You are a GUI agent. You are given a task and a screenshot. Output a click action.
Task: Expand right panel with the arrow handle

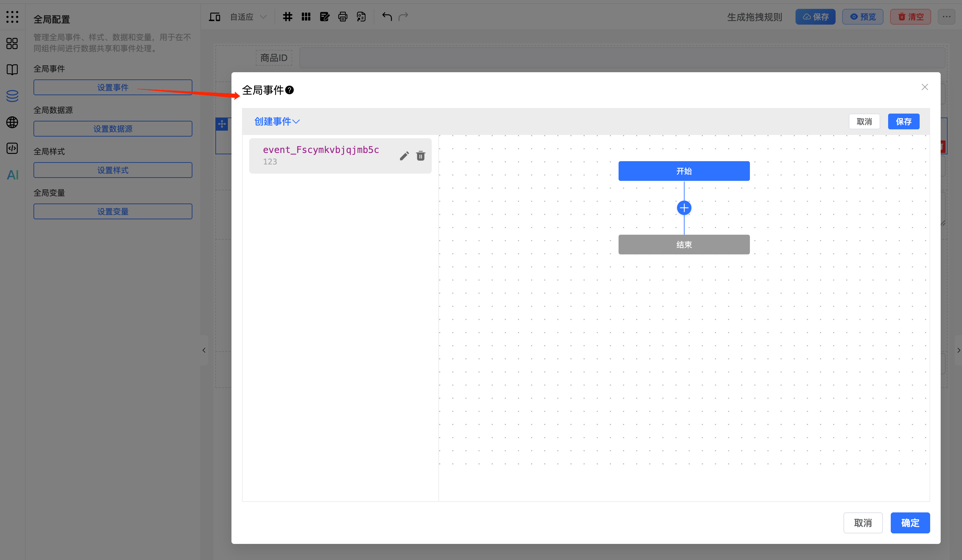[x=958, y=350]
